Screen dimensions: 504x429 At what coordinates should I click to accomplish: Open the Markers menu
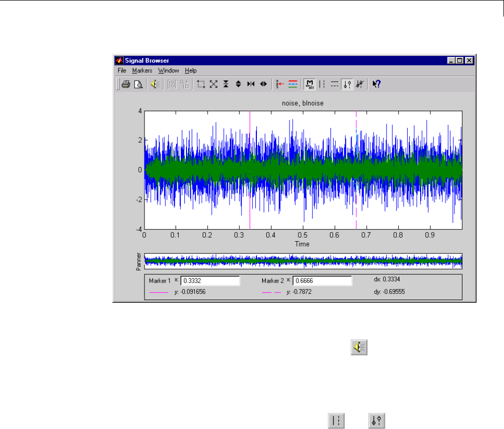pos(142,71)
